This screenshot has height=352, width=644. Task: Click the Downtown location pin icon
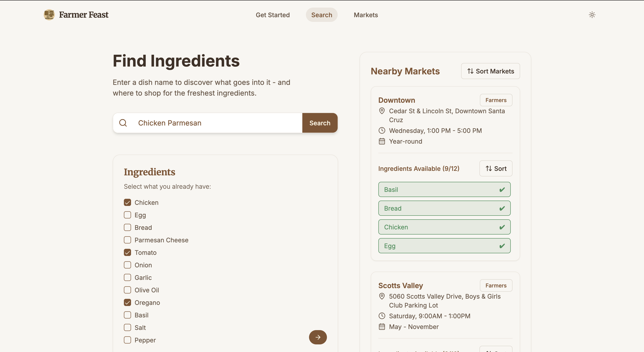pyautogui.click(x=382, y=111)
